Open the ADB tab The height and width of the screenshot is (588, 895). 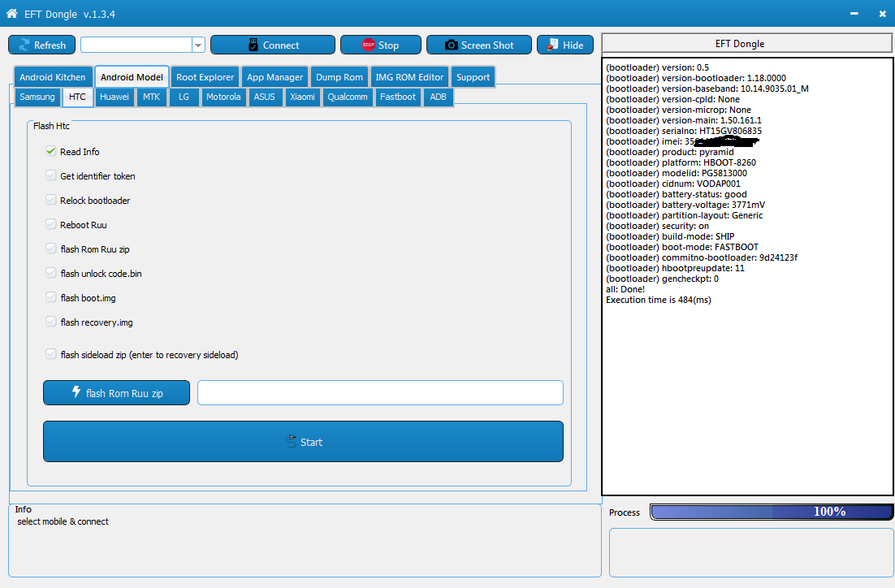tap(439, 97)
